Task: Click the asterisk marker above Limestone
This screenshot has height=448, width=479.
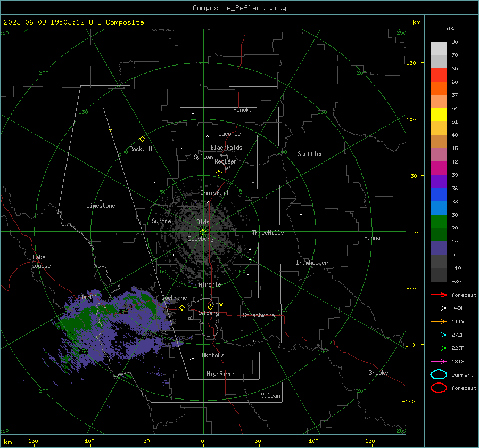Action: 101,201
